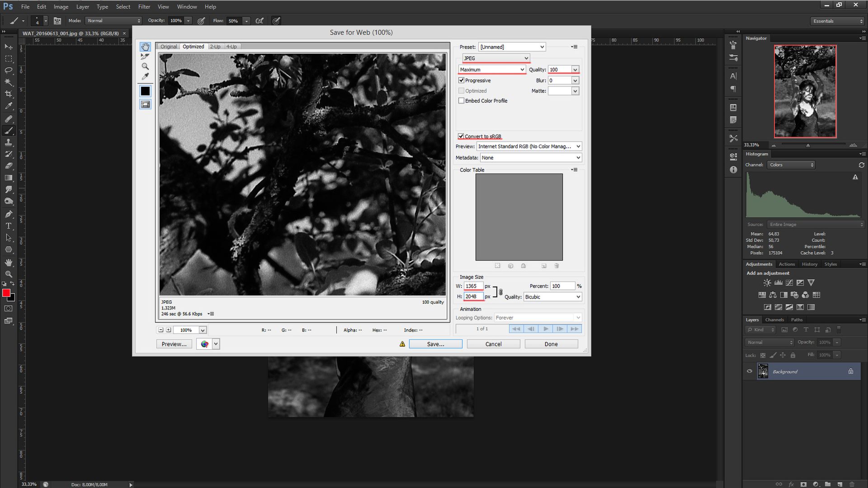Viewport: 868px width, 488px height.
Task: Click the Preview... button
Action: [174, 344]
